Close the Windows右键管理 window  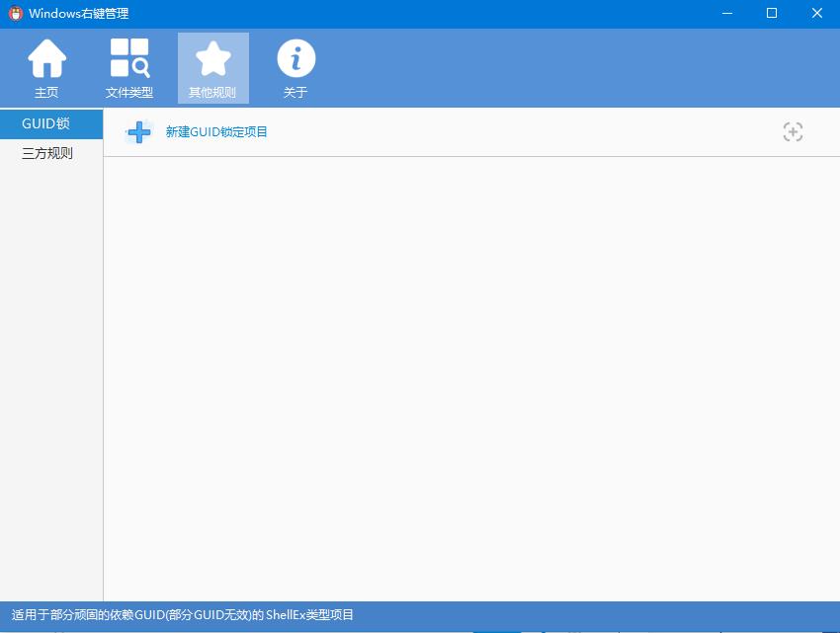[817, 14]
